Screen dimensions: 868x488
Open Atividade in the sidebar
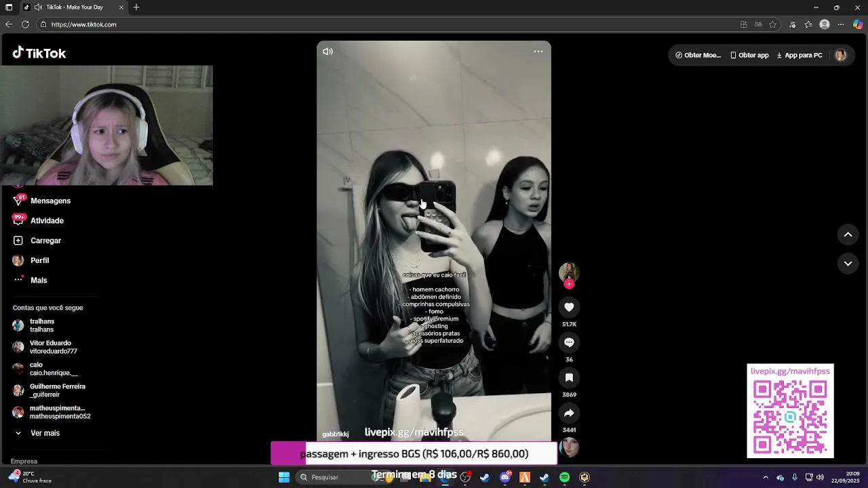[47, 220]
